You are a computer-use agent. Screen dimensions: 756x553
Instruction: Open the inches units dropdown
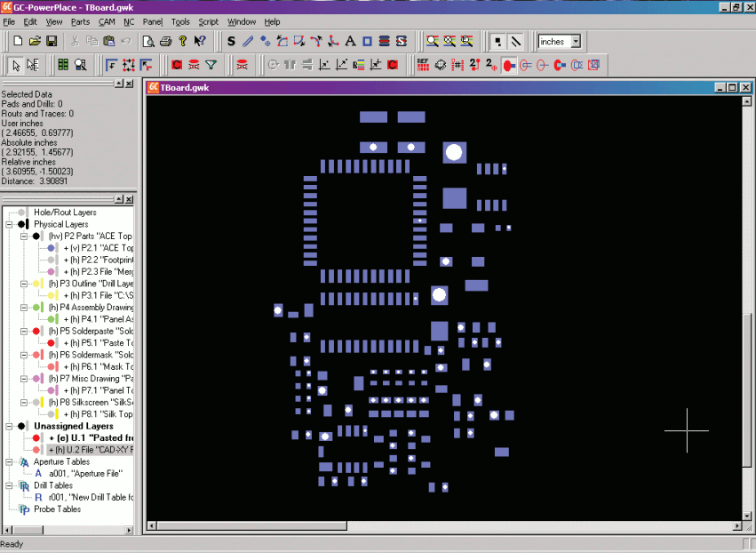[576, 42]
